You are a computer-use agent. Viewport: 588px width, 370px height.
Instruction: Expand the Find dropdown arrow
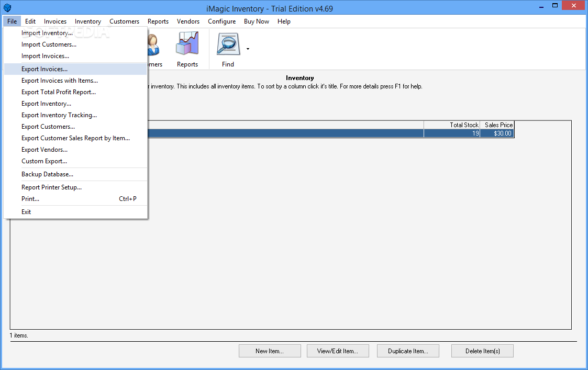pyautogui.click(x=248, y=49)
